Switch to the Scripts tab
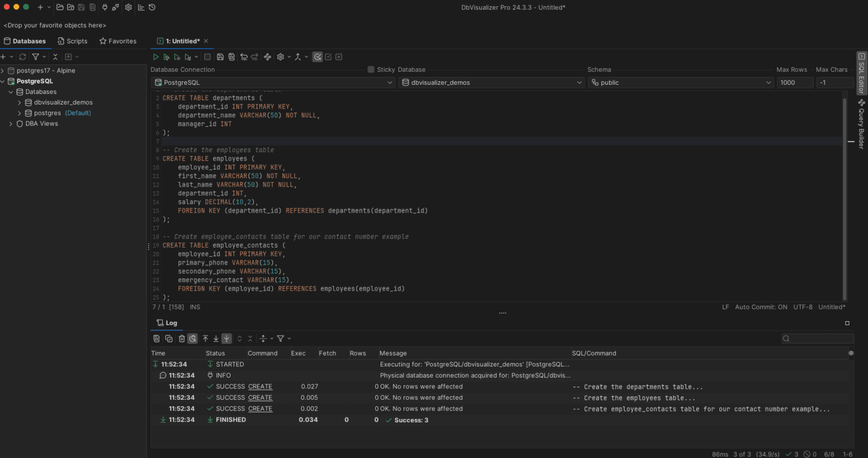Screen dimensions: 868x458 click(x=72, y=41)
